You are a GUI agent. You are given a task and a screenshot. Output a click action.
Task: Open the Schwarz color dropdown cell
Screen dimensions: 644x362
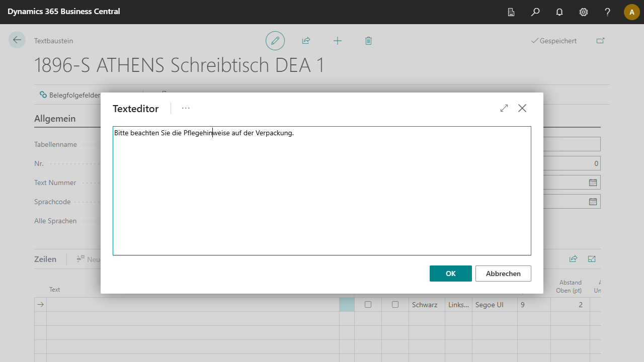426,305
